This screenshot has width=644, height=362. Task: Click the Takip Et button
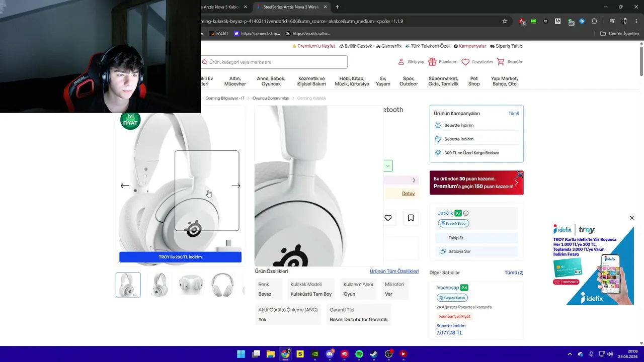click(476, 238)
